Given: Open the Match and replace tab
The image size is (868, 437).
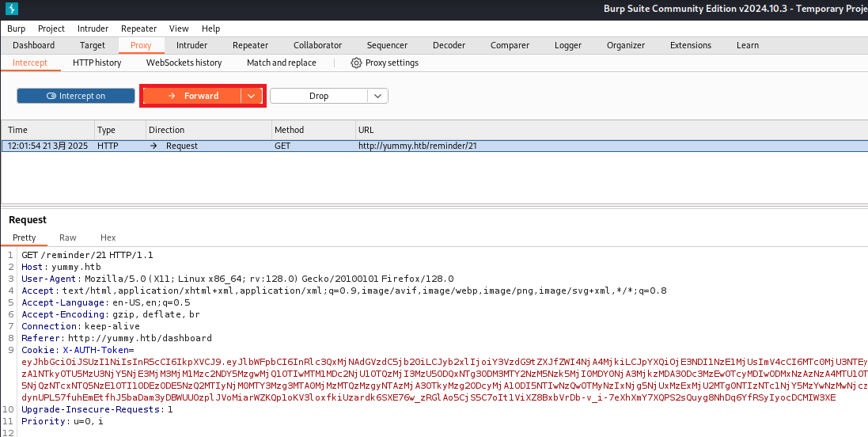Looking at the screenshot, I should point(281,63).
